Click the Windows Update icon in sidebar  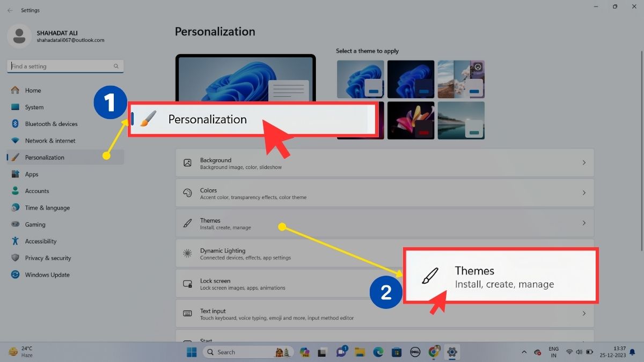click(16, 275)
